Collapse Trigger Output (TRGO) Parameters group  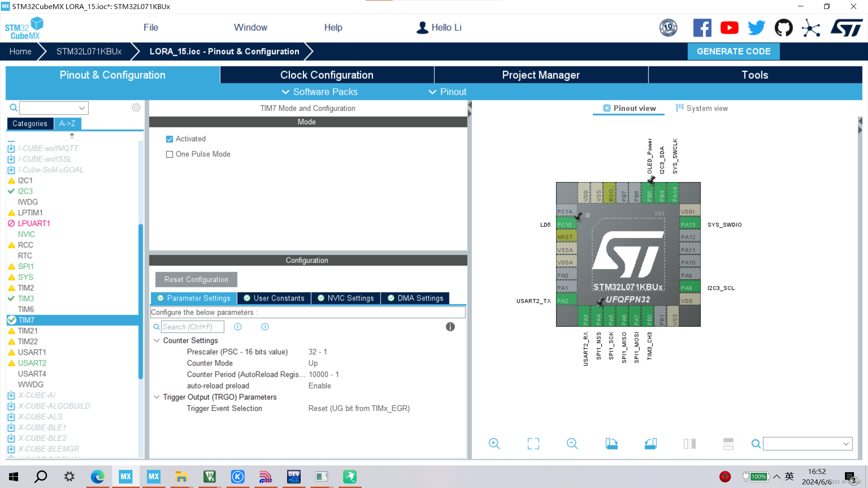pos(157,397)
